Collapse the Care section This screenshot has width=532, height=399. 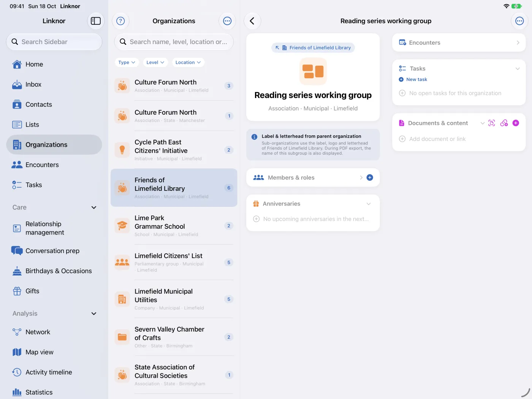94,207
